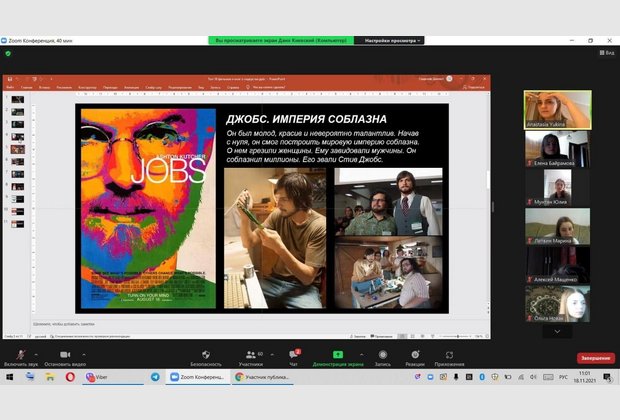Expand audio options arrow beside microphone
The width and height of the screenshot is (620, 420).
[x=37, y=353]
